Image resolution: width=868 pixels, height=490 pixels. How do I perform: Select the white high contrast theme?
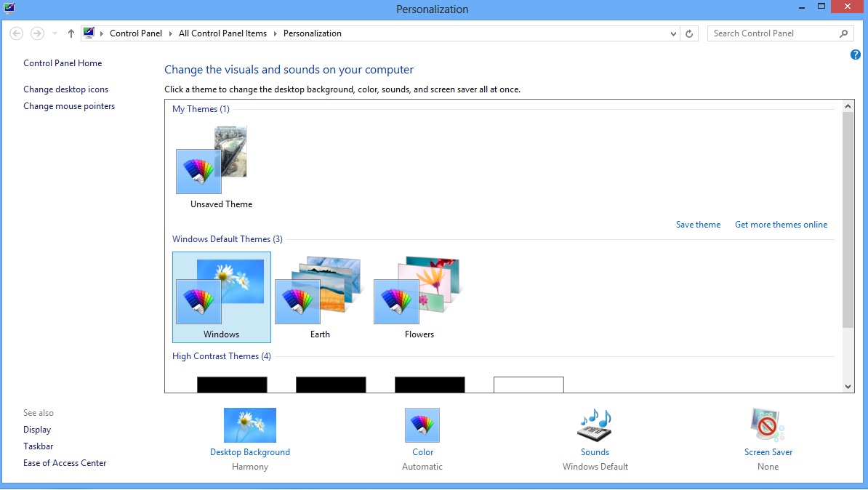coord(529,385)
